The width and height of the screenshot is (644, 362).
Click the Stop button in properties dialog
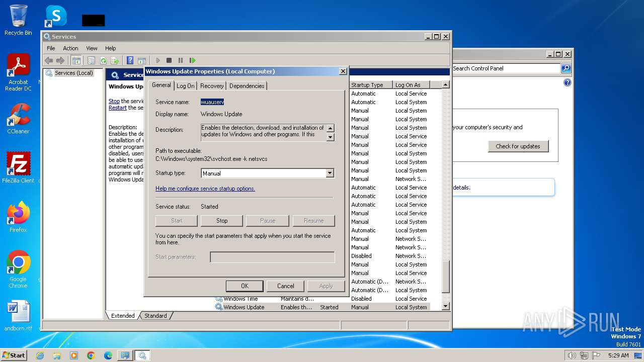222,221
